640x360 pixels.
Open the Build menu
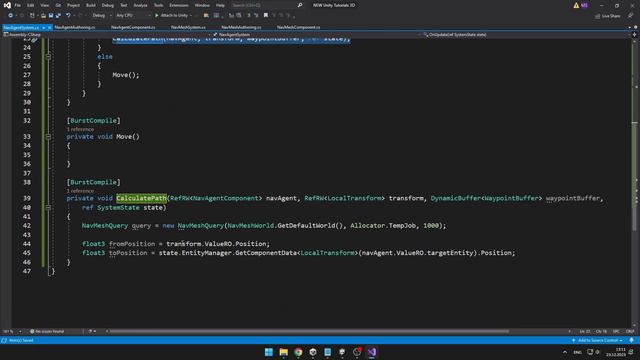[91, 5]
